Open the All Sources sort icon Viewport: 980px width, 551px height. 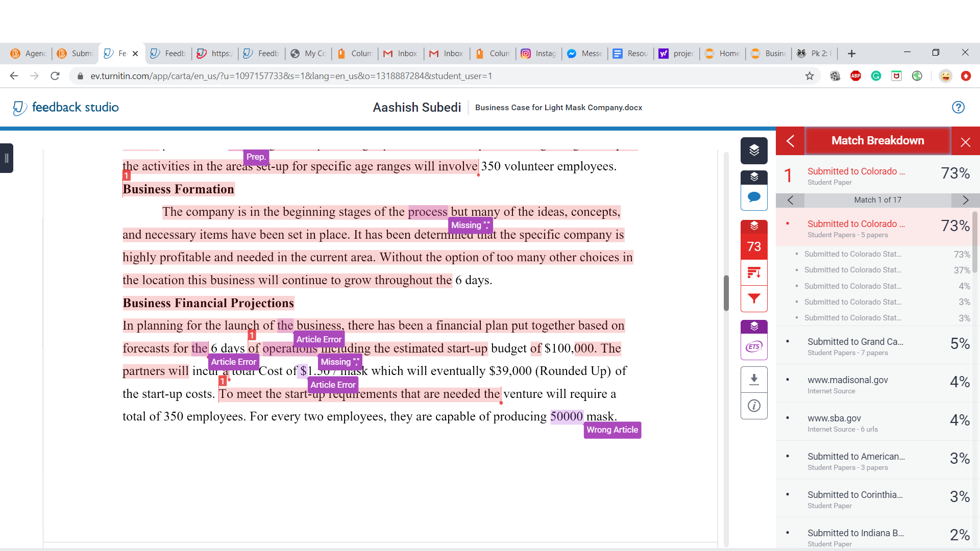point(754,272)
